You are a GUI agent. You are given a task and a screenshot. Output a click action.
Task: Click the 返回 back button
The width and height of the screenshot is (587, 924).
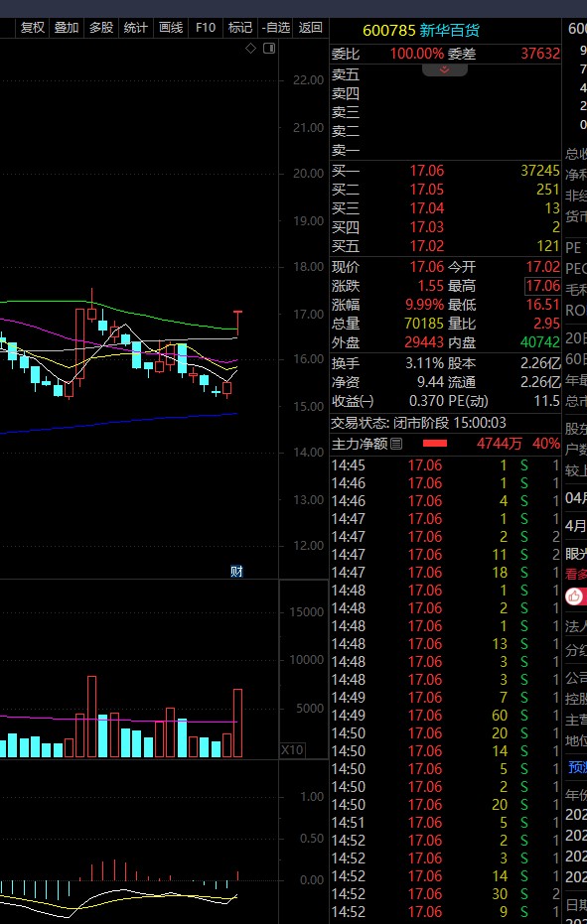coord(310,27)
